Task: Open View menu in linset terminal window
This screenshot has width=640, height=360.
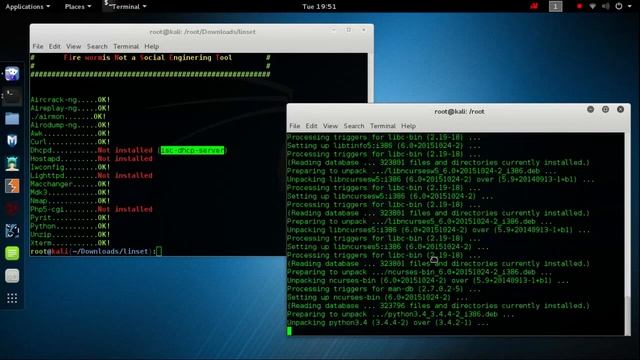Action: click(73, 47)
